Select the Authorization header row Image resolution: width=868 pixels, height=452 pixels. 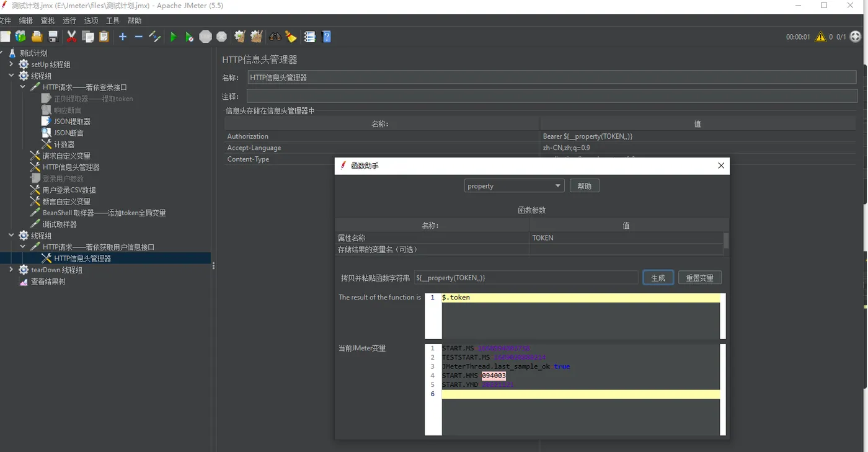point(382,136)
